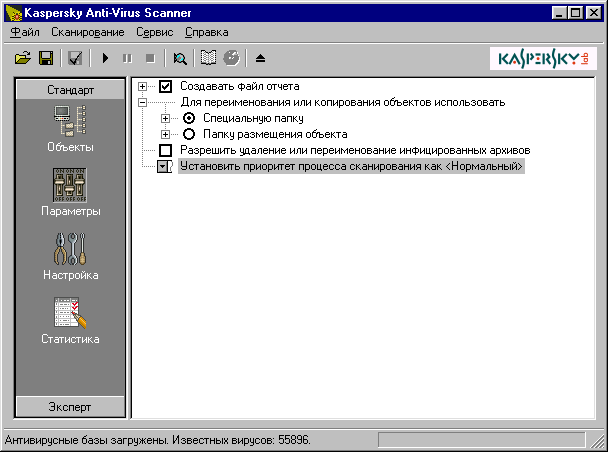The height and width of the screenshot is (452, 608).
Task: Click the open profile folder icon
Action: [x=23, y=59]
